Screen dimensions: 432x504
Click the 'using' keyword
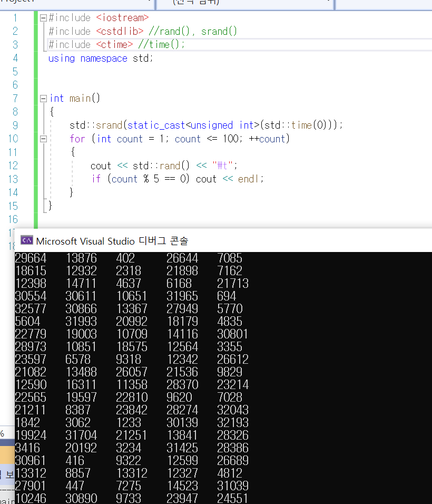61,59
